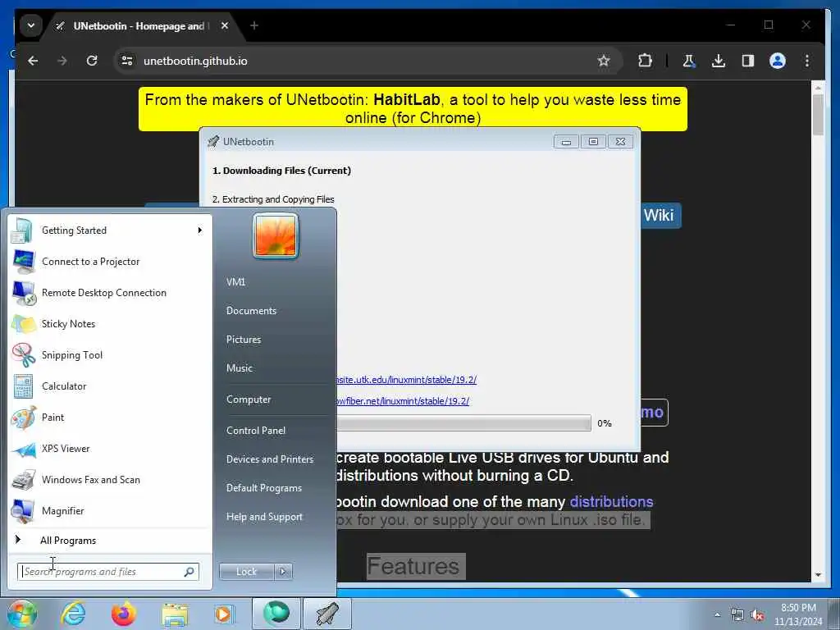Bookmark this page with the star
The height and width of the screenshot is (630, 840).
click(x=604, y=61)
